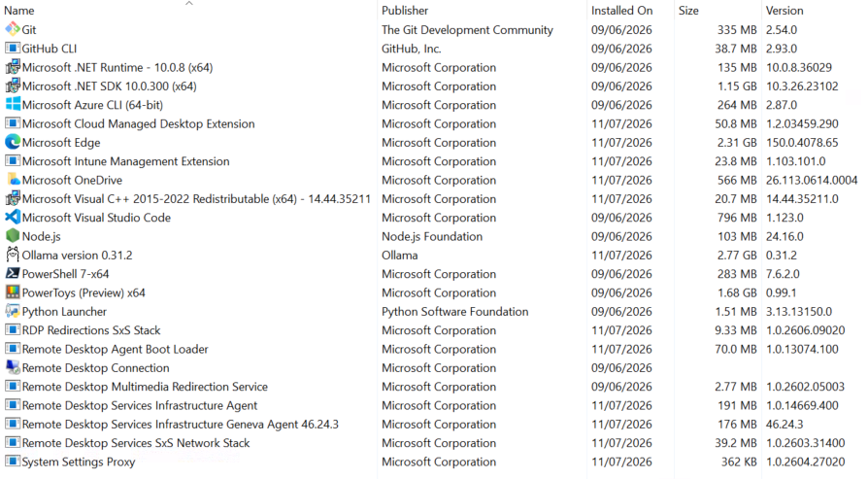Image resolution: width=868 pixels, height=479 pixels.
Task: Click publisher GitHub, Inc.
Action: coord(412,49)
